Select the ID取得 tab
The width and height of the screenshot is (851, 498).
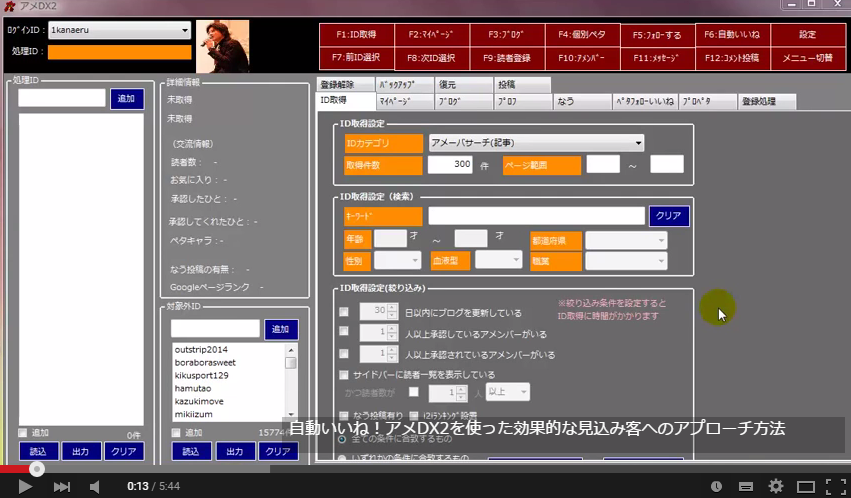coord(345,100)
